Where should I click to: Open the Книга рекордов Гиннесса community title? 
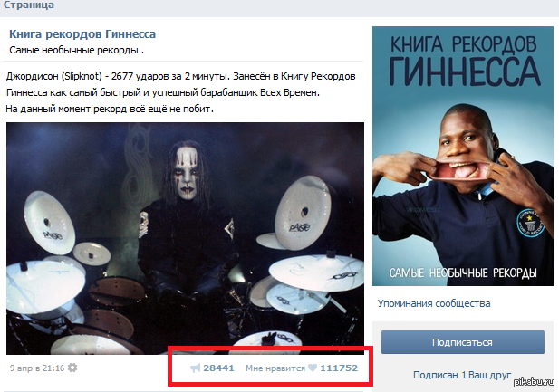pyautogui.click(x=82, y=34)
